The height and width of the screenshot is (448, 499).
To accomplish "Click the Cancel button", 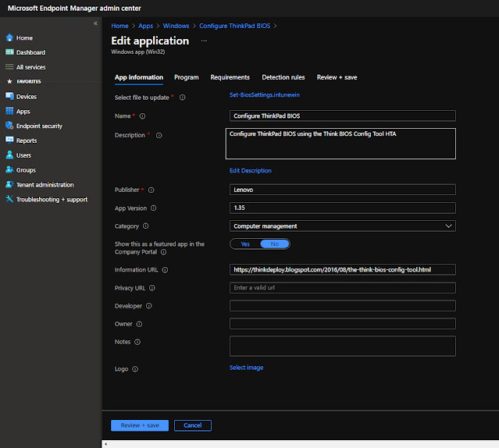I will click(192, 425).
